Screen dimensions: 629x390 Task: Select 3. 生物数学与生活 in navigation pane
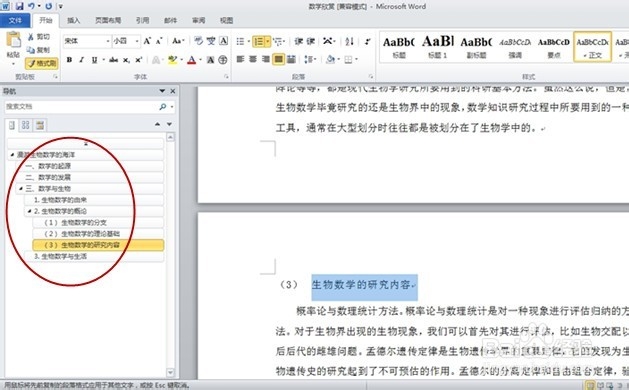click(x=95, y=256)
